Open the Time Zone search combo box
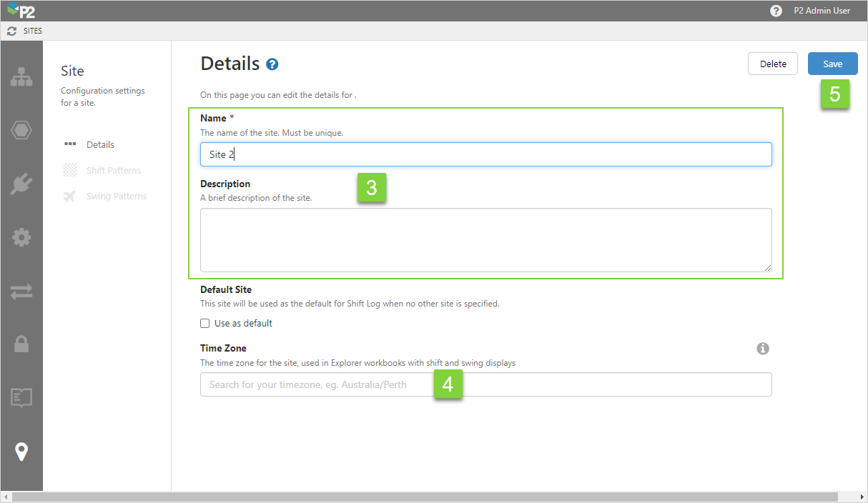The image size is (868, 503). (x=485, y=384)
